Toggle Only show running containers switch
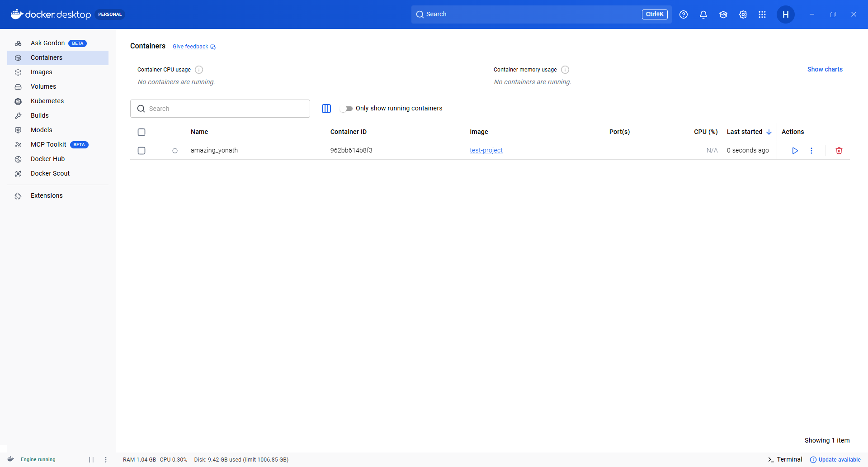The image size is (868, 467). 346,109
